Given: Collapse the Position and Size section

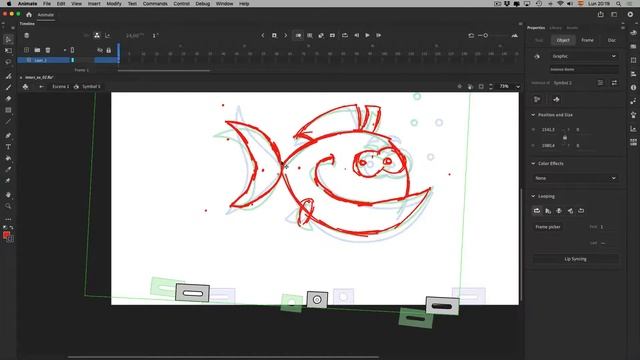Looking at the screenshot, I should point(533,115).
